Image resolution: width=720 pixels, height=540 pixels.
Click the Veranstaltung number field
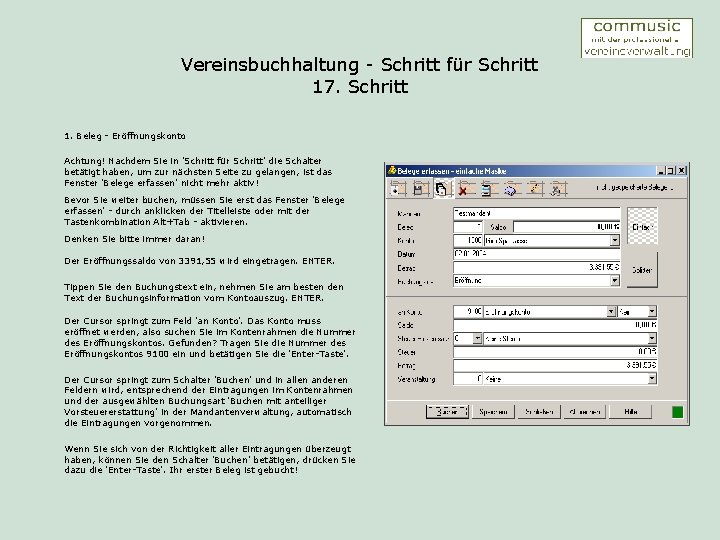click(x=467, y=379)
